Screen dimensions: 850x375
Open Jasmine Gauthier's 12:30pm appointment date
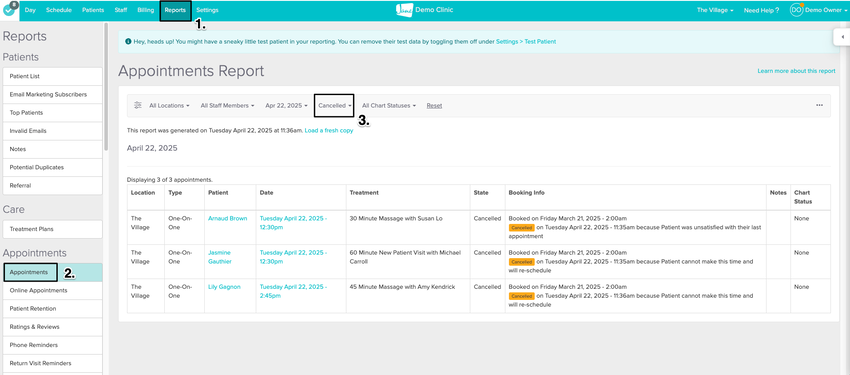point(293,257)
